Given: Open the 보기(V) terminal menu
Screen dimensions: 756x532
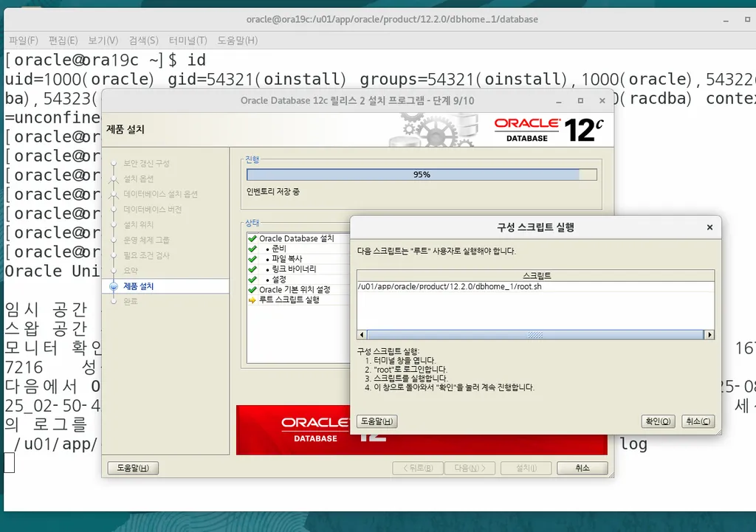Looking at the screenshot, I should click(x=103, y=41).
